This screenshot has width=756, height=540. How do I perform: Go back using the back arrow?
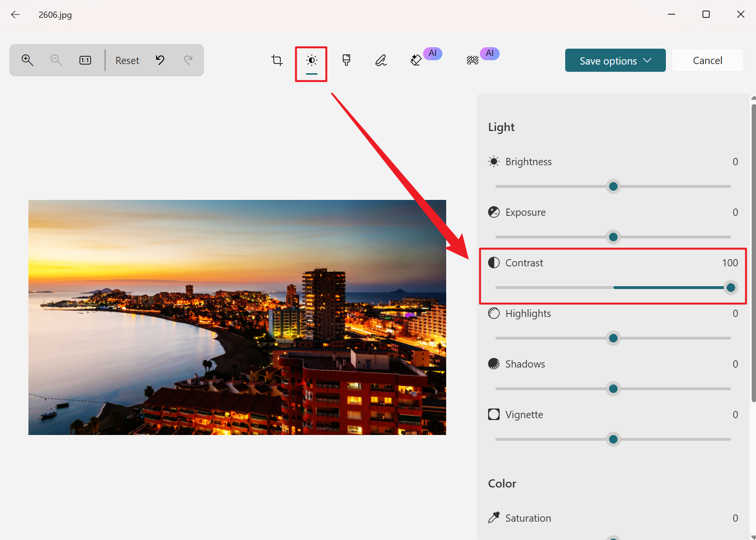pos(15,14)
